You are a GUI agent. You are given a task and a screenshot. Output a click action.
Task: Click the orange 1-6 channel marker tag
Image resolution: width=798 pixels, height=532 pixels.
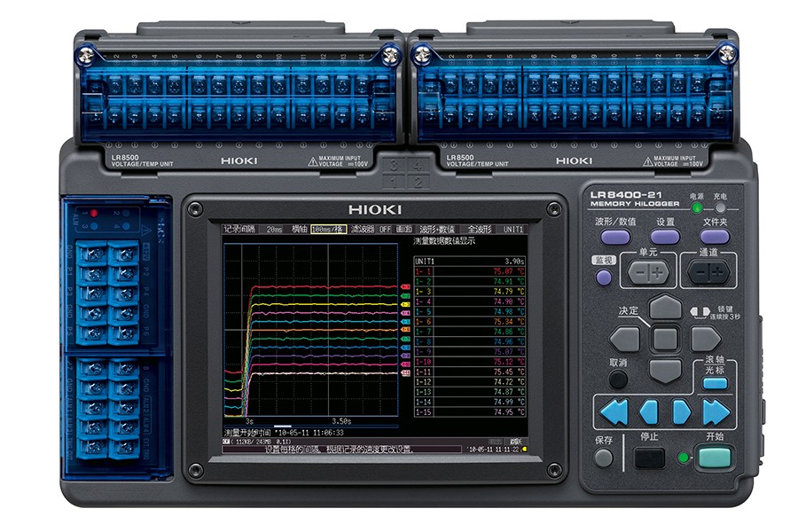pos(405,331)
